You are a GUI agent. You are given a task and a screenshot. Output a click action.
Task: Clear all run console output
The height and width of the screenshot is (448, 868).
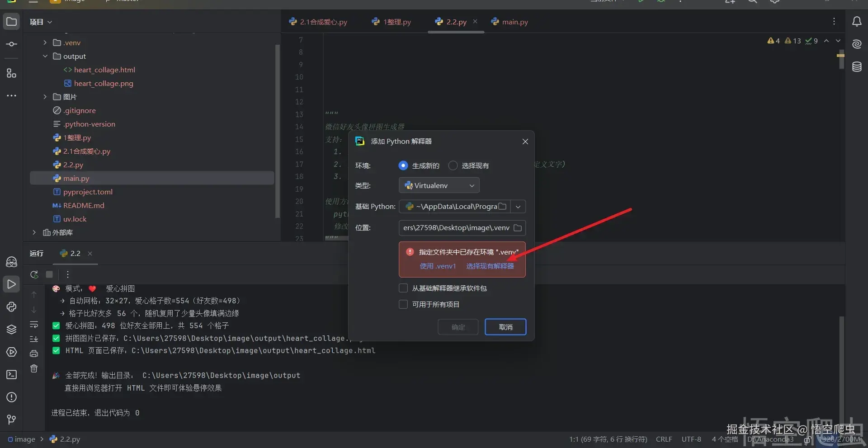[x=34, y=368]
